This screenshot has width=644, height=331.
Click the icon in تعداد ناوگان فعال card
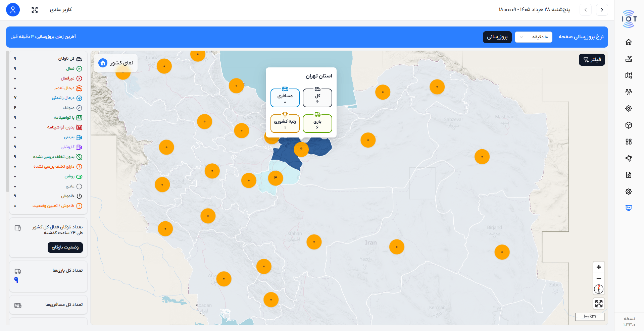(18, 228)
